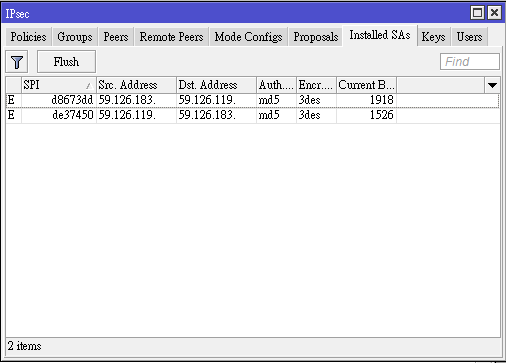
Task: Close the IPsec window
Action: [494, 13]
